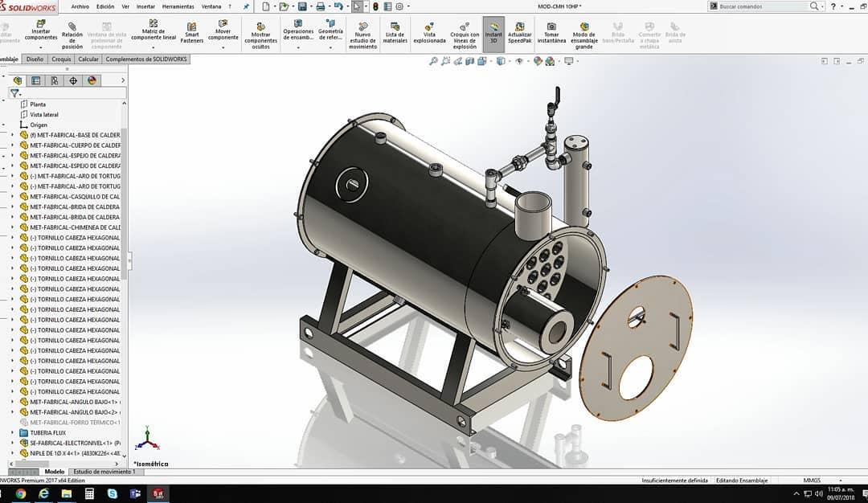The image size is (868, 503).
Task: Open the dropdown arrow under Mover componente
Action: (x=223, y=47)
